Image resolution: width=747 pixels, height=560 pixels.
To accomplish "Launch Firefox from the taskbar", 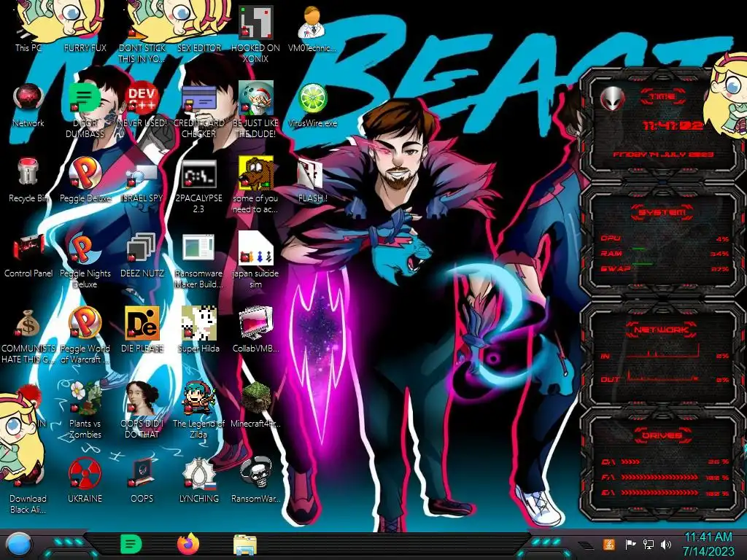I will coord(187,544).
